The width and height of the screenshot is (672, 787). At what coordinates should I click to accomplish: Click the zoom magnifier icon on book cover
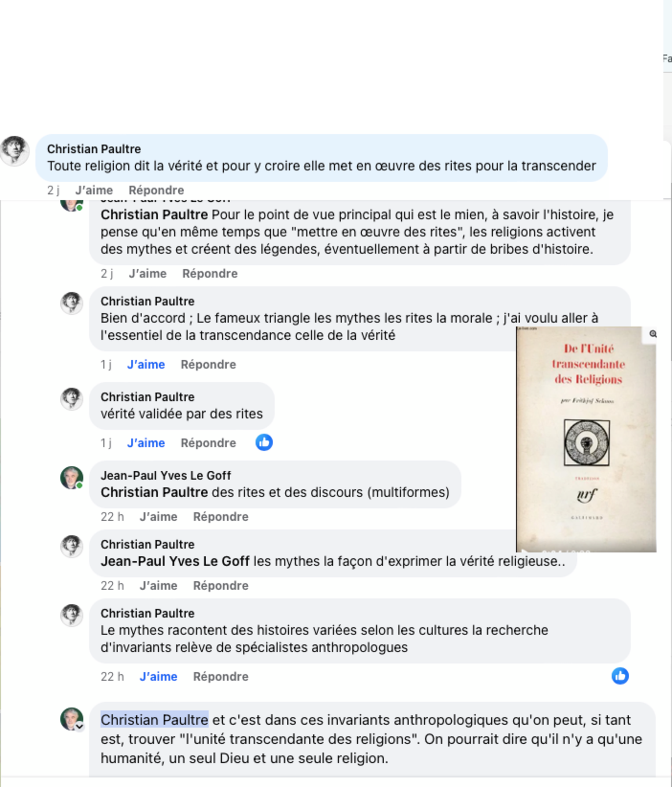point(653,334)
